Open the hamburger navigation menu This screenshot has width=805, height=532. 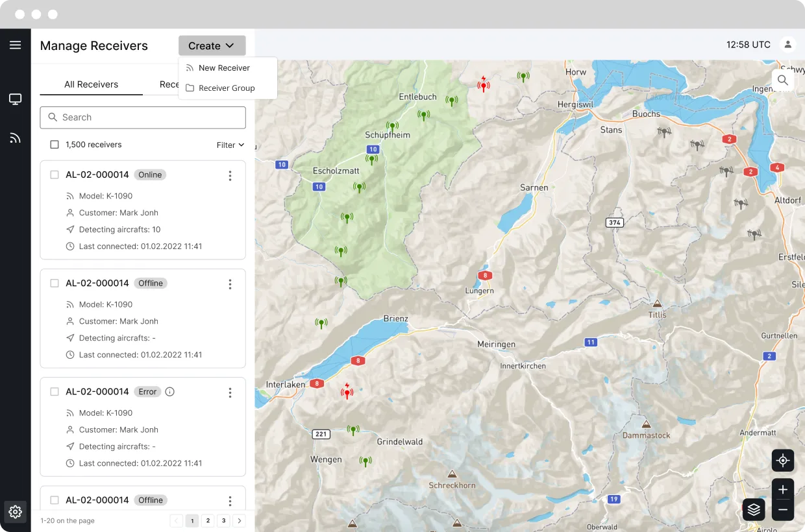coord(16,45)
